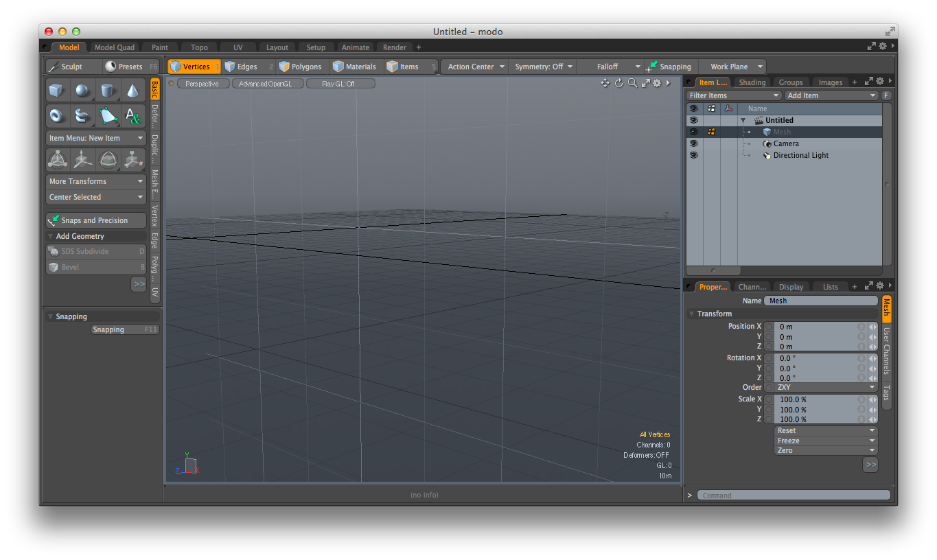937x560 pixels.
Task: Open the Work Plane dropdown
Action: (x=733, y=67)
